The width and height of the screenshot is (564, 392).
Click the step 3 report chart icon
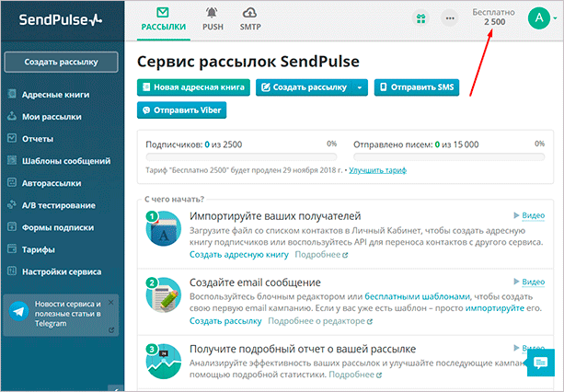[163, 362]
